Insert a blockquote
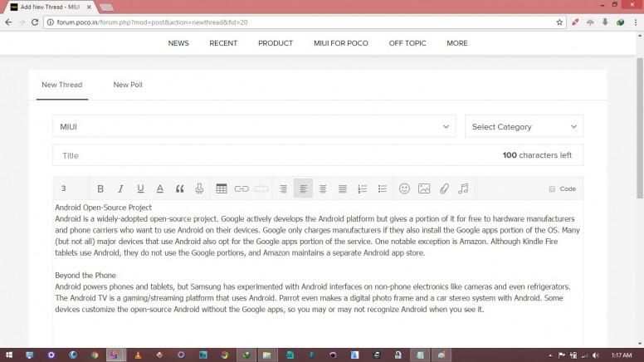The image size is (644, 362). 179,188
